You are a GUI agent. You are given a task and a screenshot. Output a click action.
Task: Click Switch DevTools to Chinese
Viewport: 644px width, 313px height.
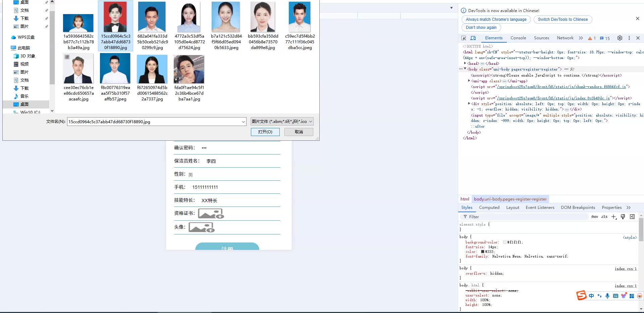pyautogui.click(x=562, y=19)
